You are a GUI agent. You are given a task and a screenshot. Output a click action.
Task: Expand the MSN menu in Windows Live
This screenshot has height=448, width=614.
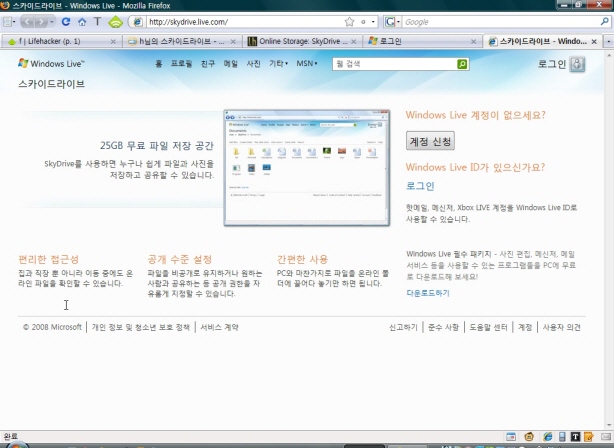[x=307, y=63]
